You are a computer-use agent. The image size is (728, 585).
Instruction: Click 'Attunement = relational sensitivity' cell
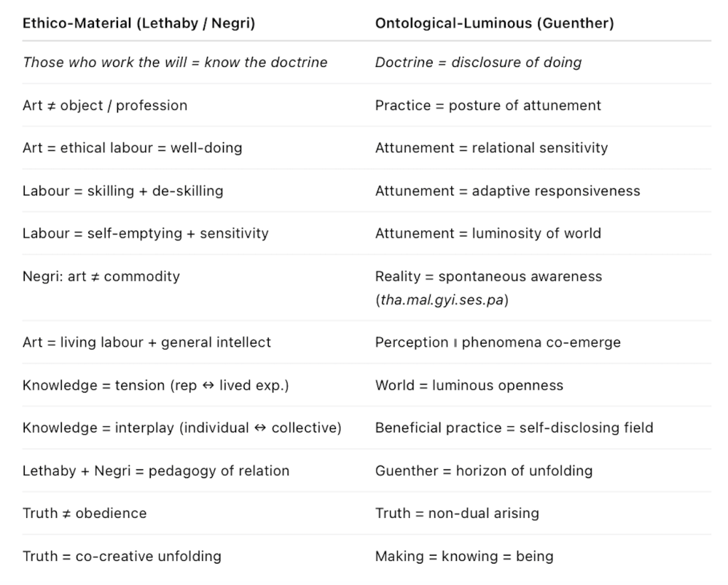pyautogui.click(x=492, y=148)
